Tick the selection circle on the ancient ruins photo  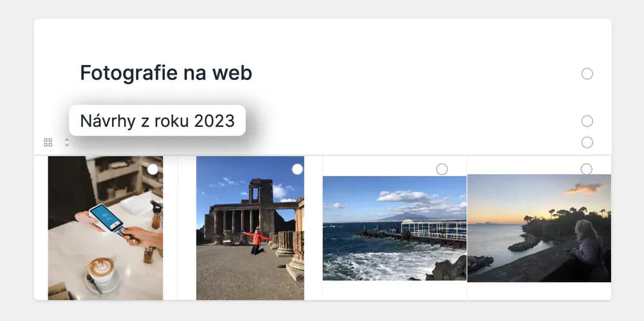click(298, 169)
